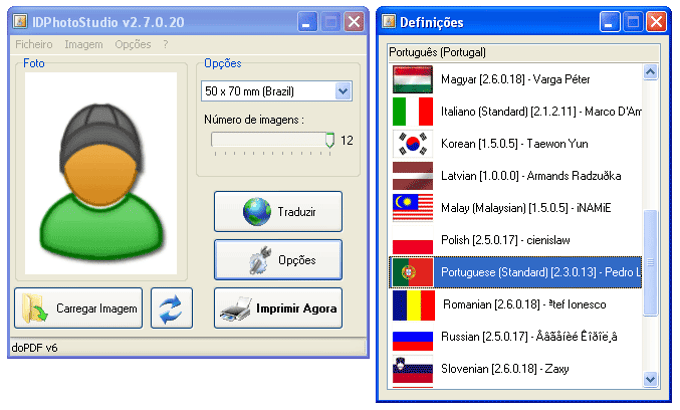The image size is (680, 410).
Task: Click the Romanian flag icon
Action: pos(412,305)
